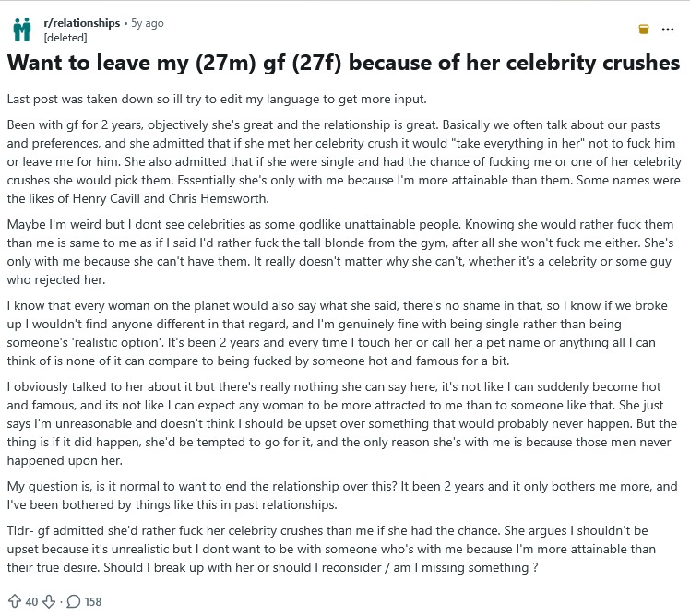Click the vote score of 40
The image size is (690, 616).
click(x=31, y=601)
